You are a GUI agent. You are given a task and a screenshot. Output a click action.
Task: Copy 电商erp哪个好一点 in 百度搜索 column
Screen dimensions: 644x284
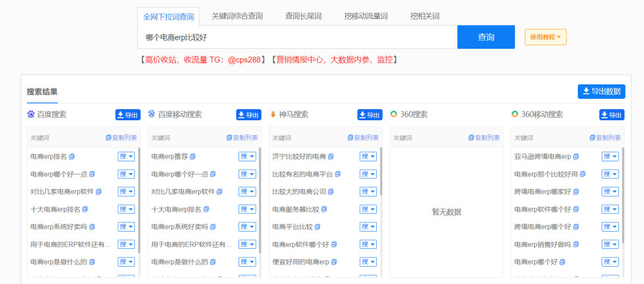(92, 174)
